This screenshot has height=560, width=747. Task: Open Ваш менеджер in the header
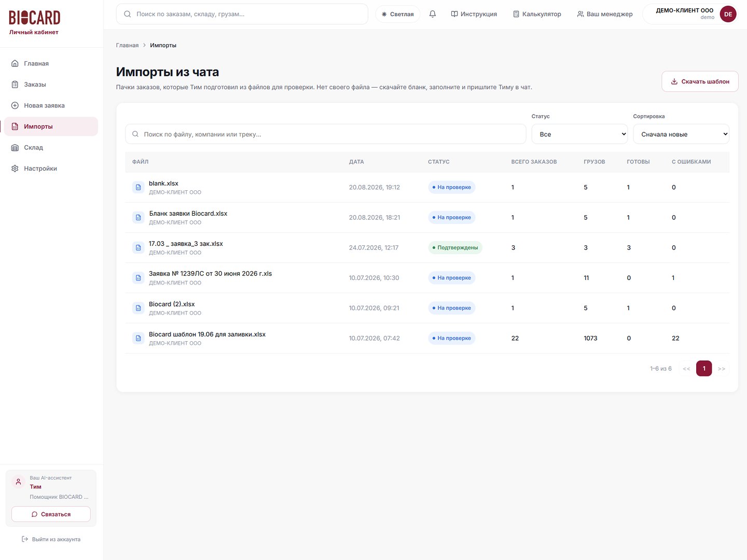pyautogui.click(x=605, y=14)
